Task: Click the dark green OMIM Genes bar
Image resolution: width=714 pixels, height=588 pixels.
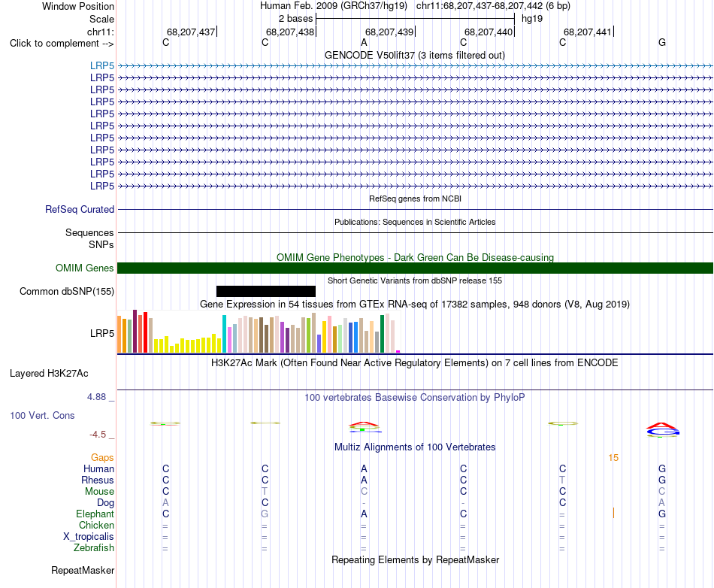Action: (x=415, y=268)
